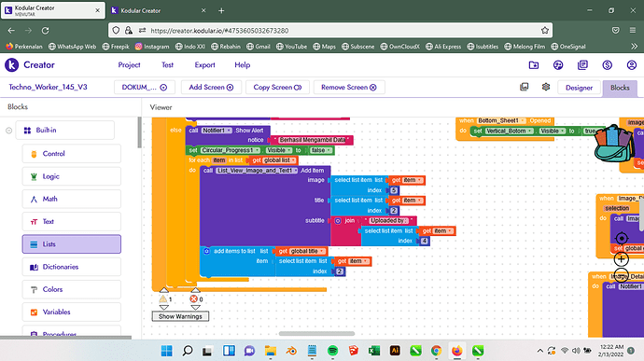This screenshot has height=361, width=644.
Task: Click the join block mutator gear
Action: (x=338, y=221)
